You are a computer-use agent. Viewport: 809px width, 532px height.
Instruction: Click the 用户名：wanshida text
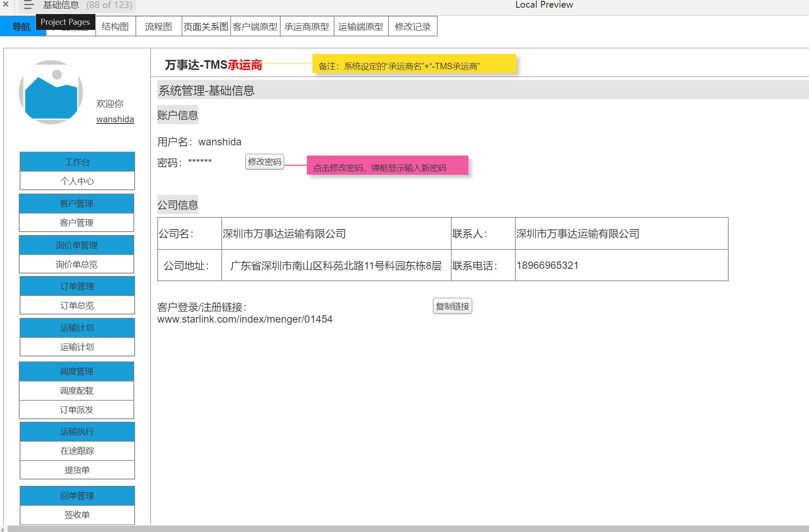point(199,141)
